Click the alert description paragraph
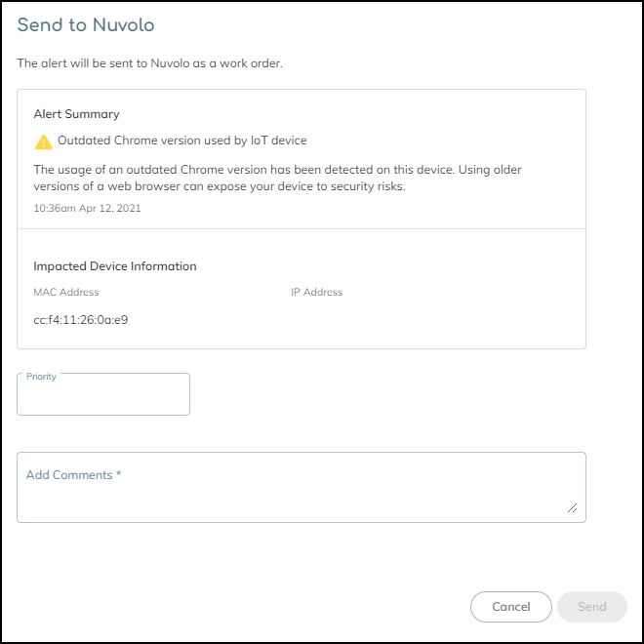Image resolution: width=644 pixels, height=644 pixels. (x=277, y=178)
